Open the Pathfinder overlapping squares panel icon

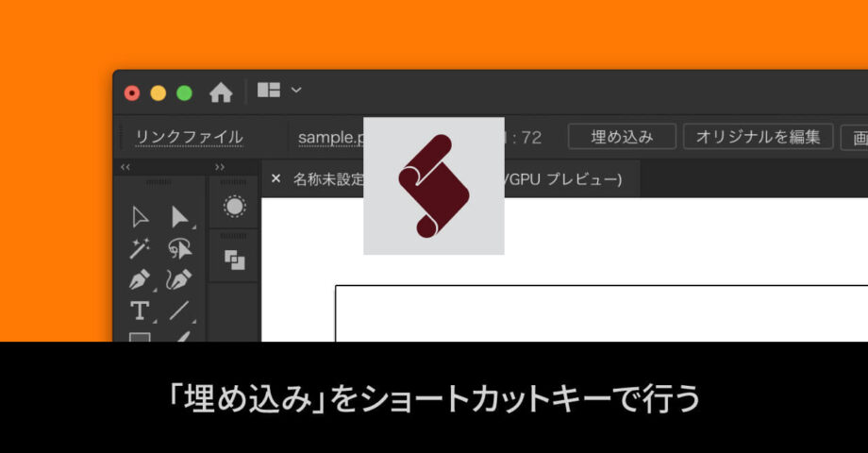coord(235,260)
